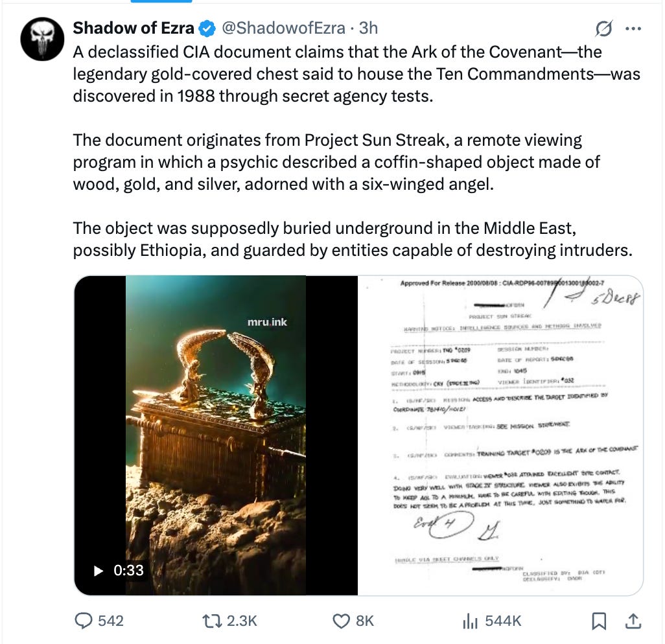Click the Shadow of Ezra display name
Image resolution: width=665 pixels, height=644 pixels.
pos(132,28)
